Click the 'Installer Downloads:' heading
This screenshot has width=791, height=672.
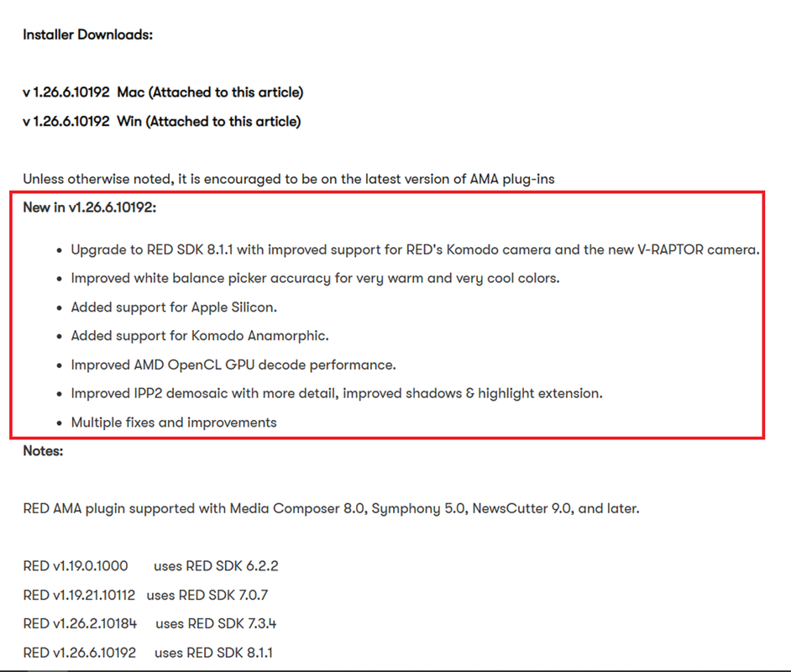[88, 34]
